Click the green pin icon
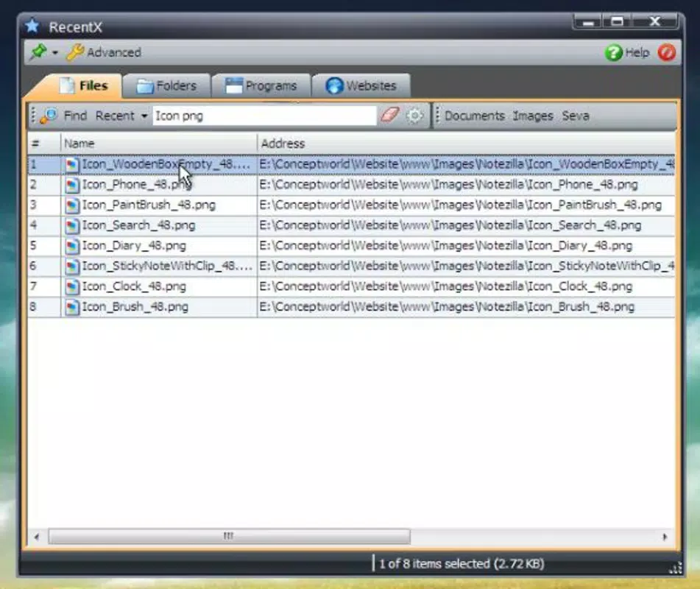The image size is (700, 589). [38, 52]
